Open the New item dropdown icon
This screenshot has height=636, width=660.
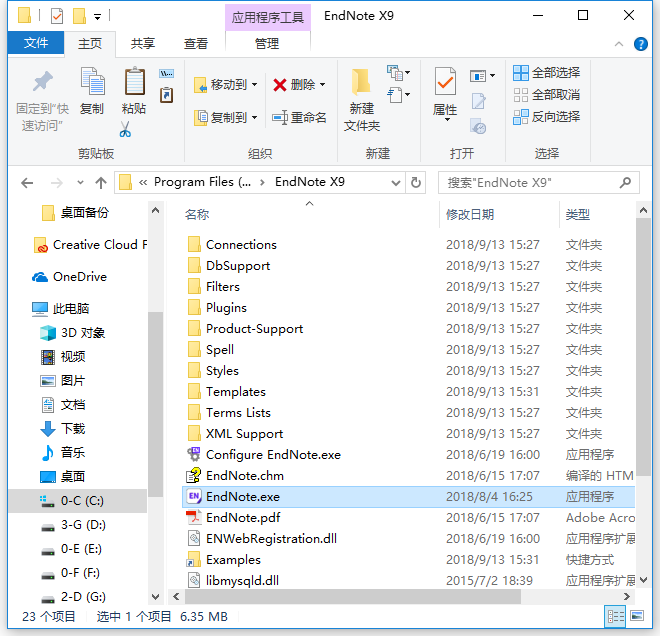click(398, 73)
